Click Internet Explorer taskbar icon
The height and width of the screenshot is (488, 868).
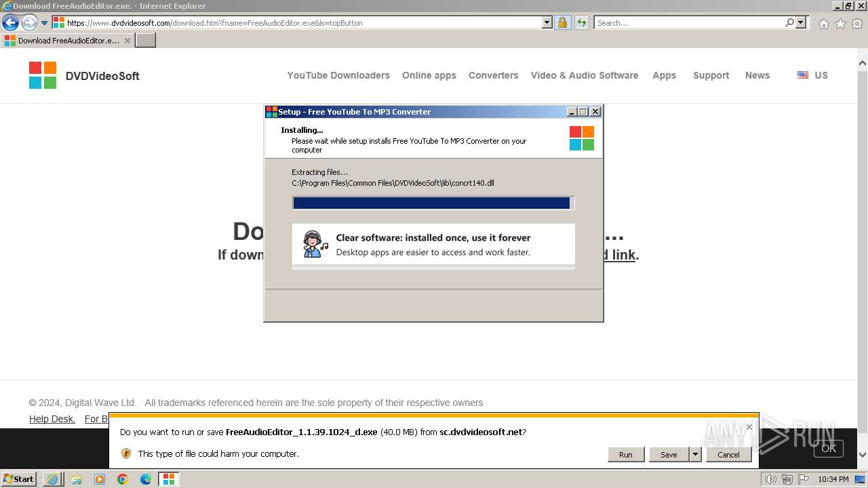52,479
